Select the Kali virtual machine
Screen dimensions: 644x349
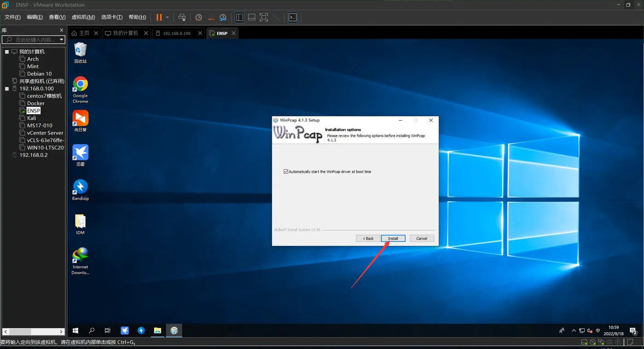(31, 118)
